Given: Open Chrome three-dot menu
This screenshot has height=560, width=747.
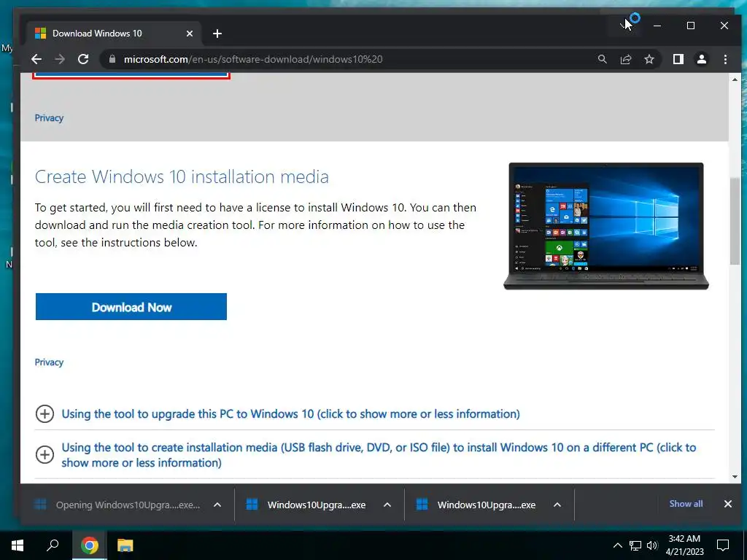Looking at the screenshot, I should [725, 59].
